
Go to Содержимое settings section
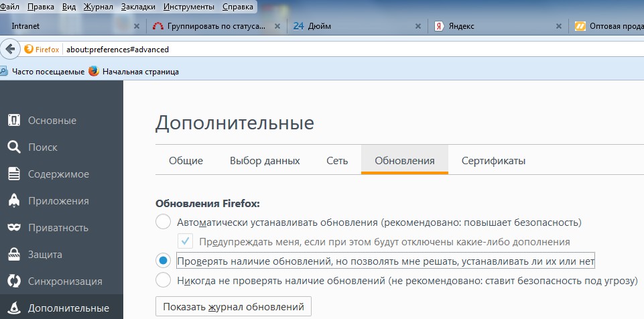58,174
